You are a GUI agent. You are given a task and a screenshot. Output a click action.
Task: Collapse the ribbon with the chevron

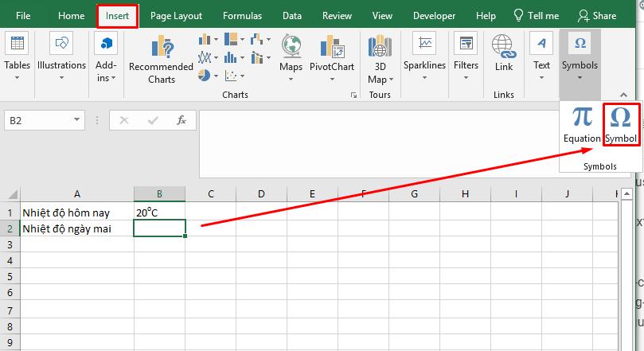[x=623, y=95]
